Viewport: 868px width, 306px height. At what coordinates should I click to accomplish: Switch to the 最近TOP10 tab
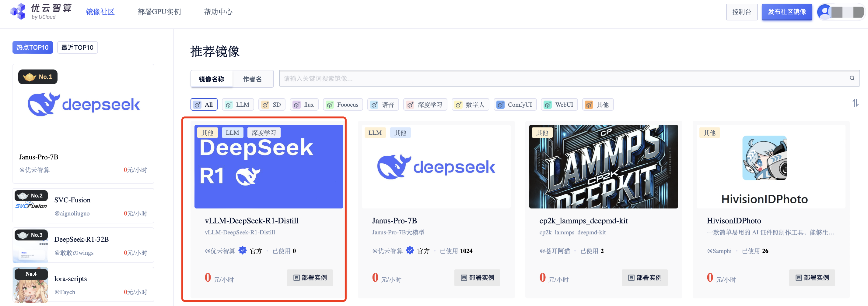coord(77,48)
